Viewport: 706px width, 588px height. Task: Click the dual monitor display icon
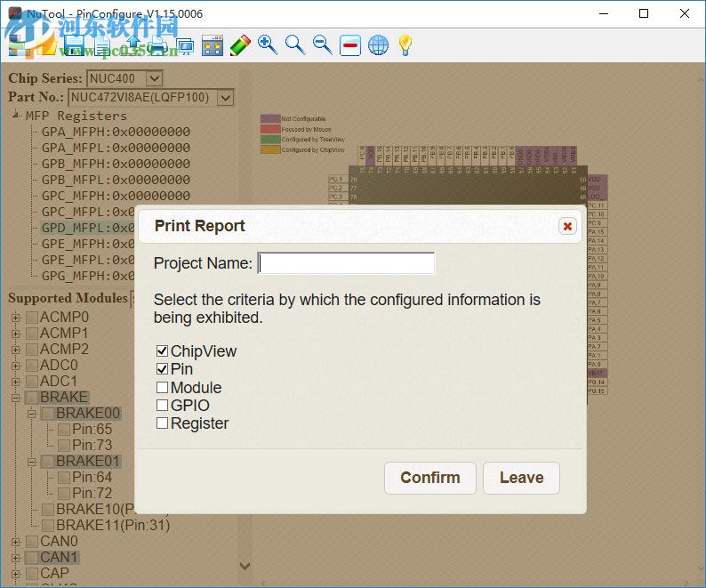point(185,46)
